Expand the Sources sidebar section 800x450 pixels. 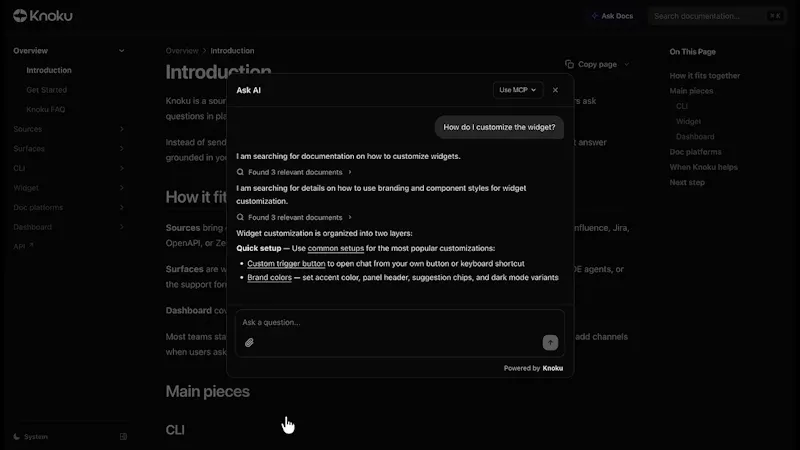pyautogui.click(x=121, y=129)
